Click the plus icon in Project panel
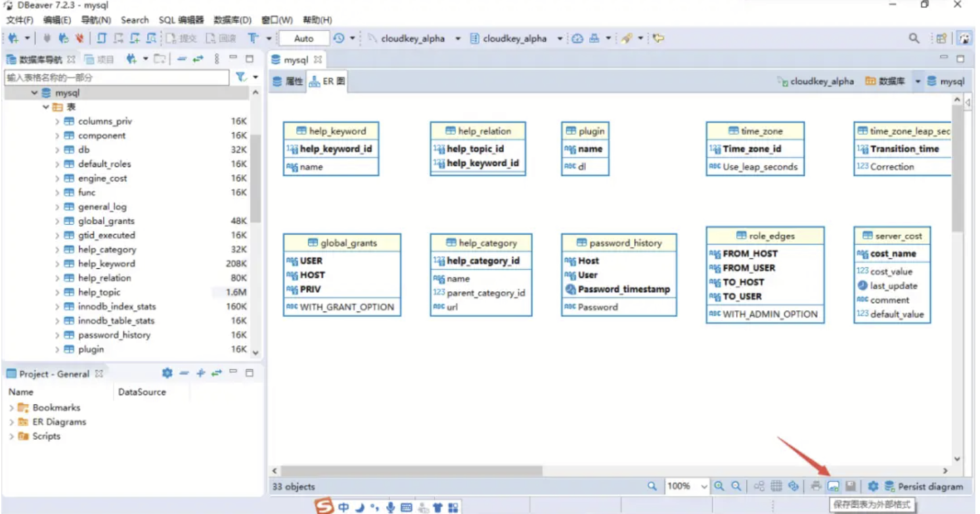Image resolution: width=980 pixels, height=514 pixels. [x=200, y=373]
